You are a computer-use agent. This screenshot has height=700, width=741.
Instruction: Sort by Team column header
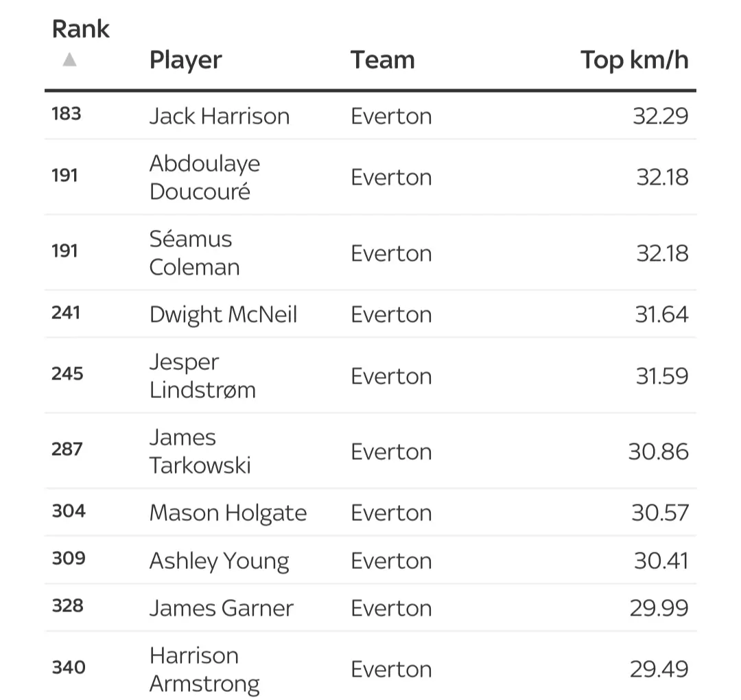[382, 60]
